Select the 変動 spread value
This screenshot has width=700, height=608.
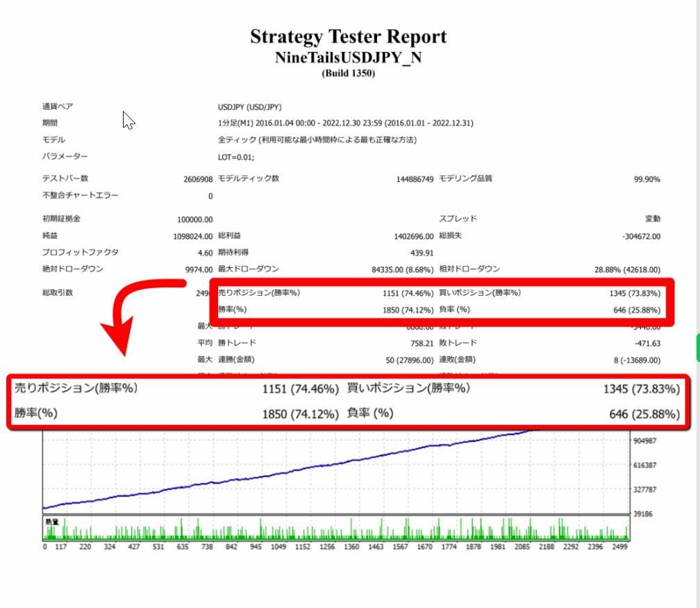653,219
